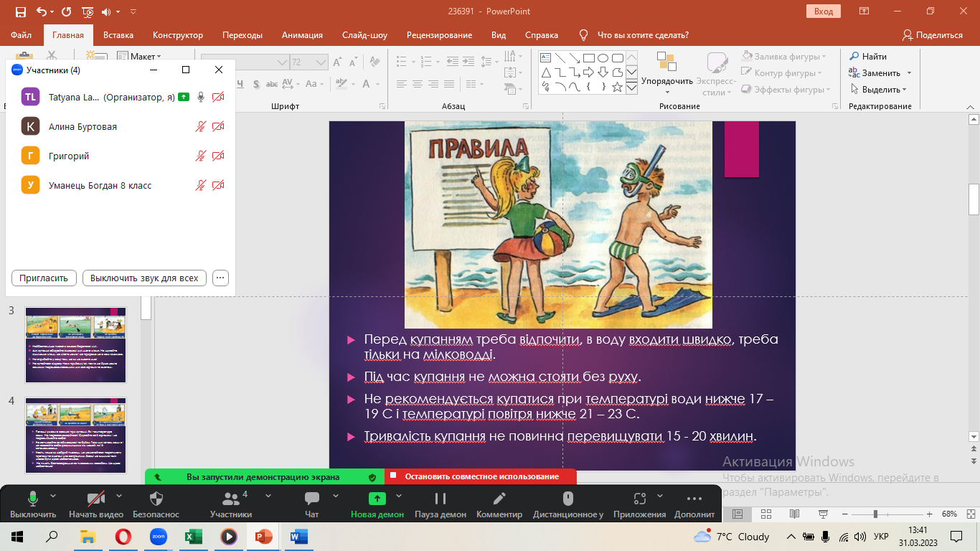Viewport: 980px width, 551px height.
Task: Click Новая демон share icon in Zoom bar
Action: click(377, 499)
